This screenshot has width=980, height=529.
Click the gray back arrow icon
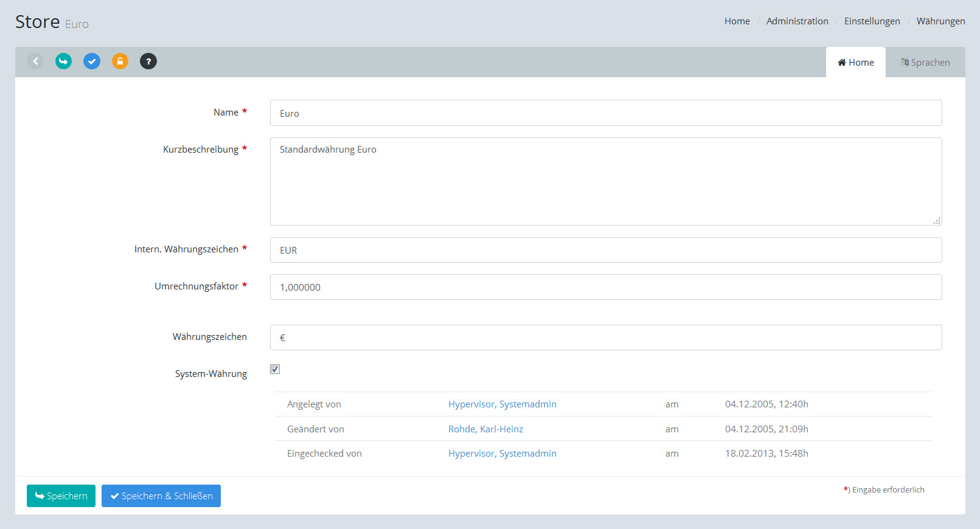35,61
